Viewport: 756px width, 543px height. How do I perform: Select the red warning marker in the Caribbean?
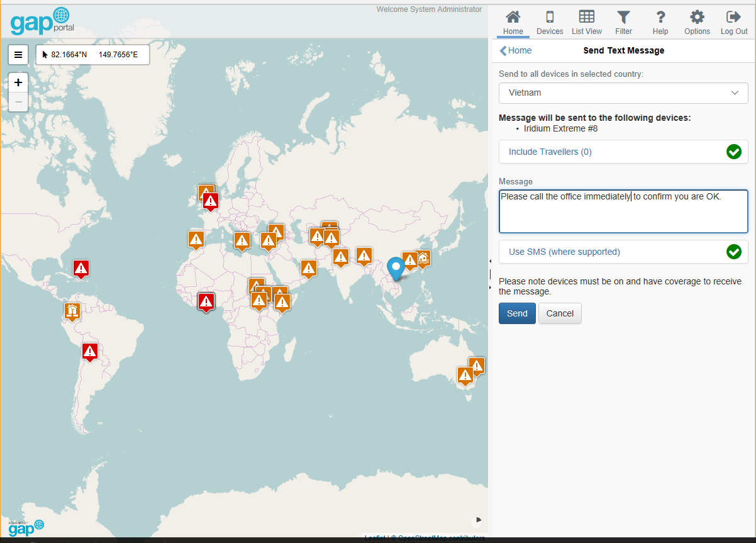[81, 269]
